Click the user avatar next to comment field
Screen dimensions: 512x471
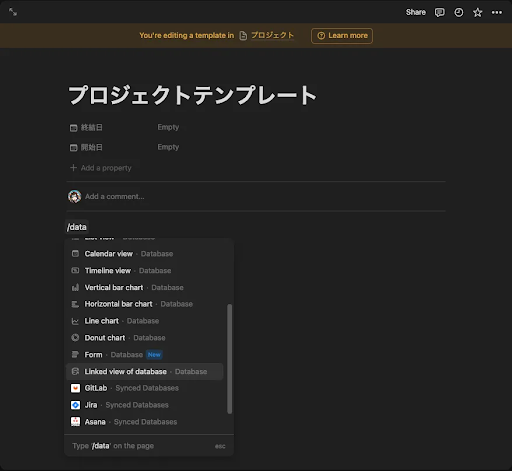pyautogui.click(x=75, y=197)
